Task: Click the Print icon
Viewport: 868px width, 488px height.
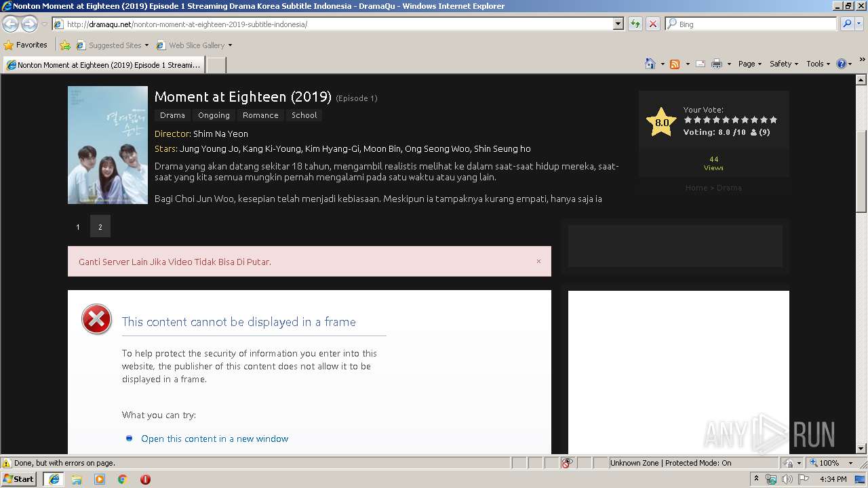Action: (x=716, y=64)
